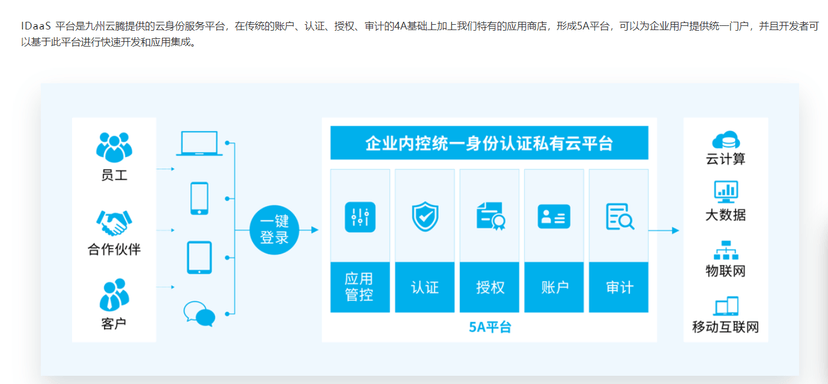Click the 物联网 label text

pos(726,271)
